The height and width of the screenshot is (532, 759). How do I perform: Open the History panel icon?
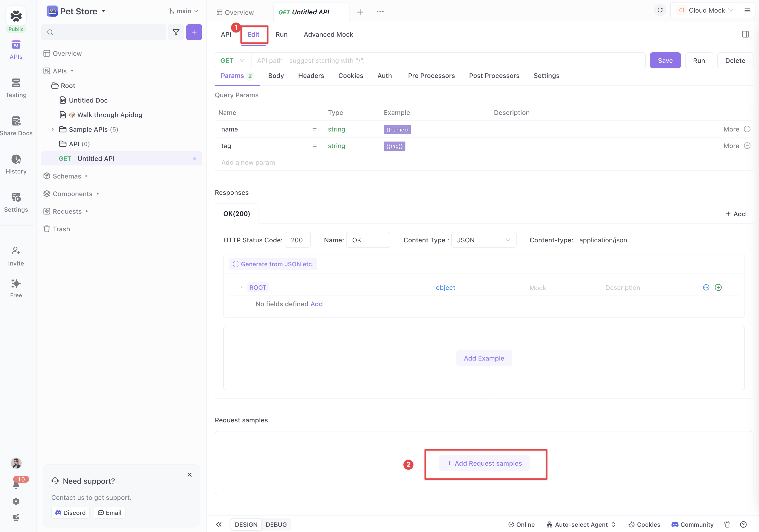(x=16, y=160)
